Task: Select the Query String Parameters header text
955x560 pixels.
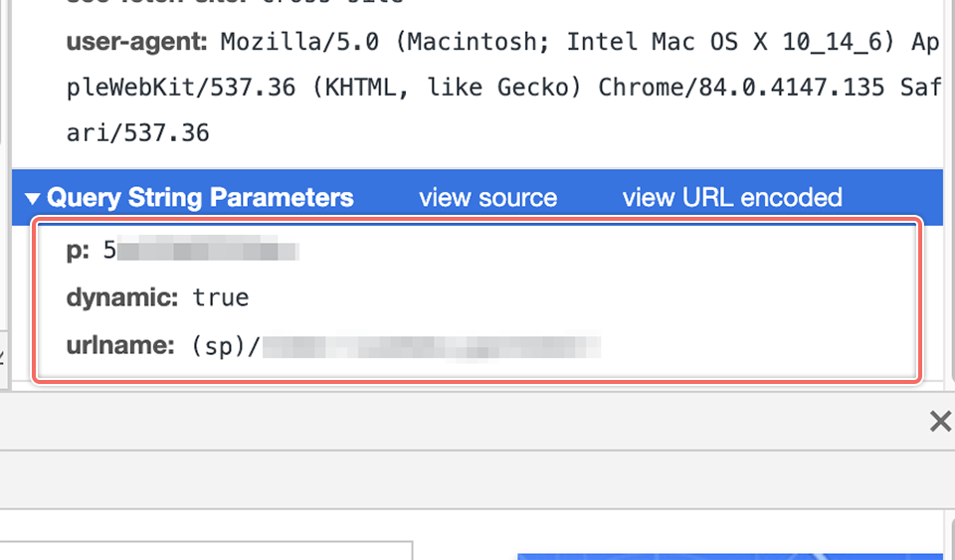Action: coord(200,198)
